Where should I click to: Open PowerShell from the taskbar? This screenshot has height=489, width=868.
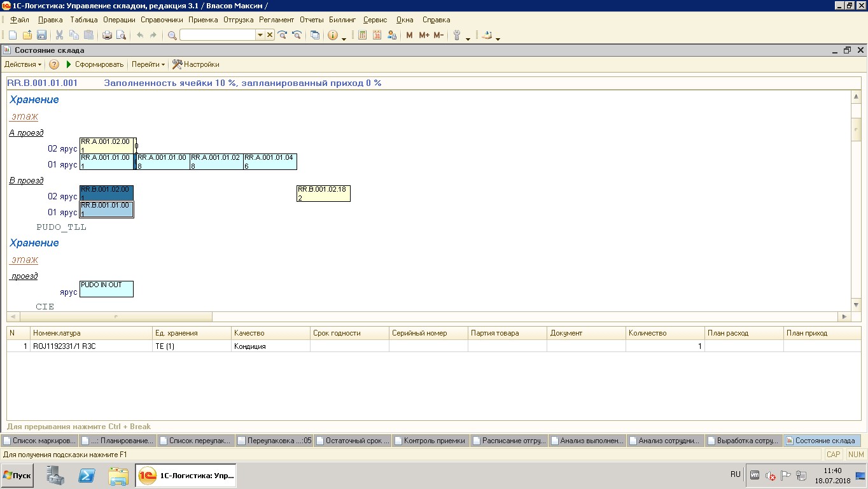[87, 476]
